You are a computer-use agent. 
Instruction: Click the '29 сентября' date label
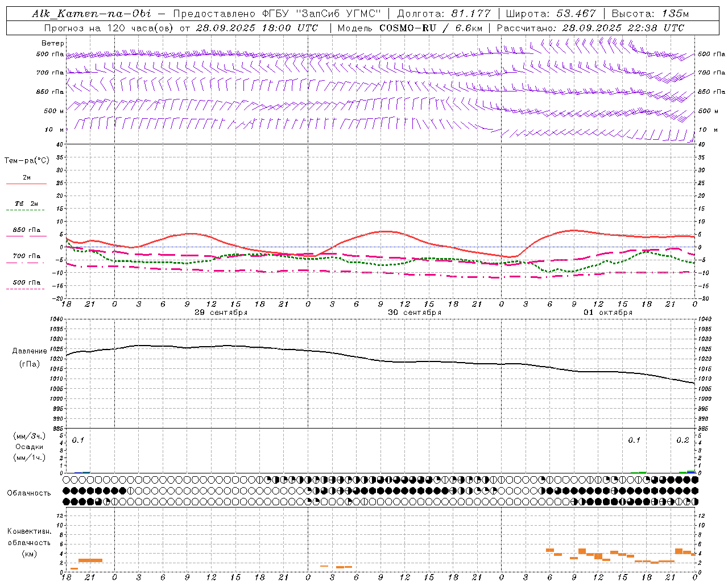[221, 313]
